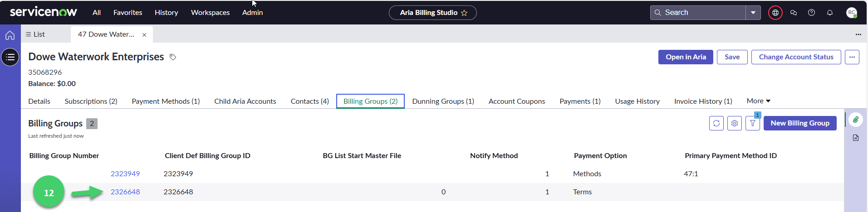Open the globe scope selector icon
This screenshot has height=212, width=868.
pos(775,13)
